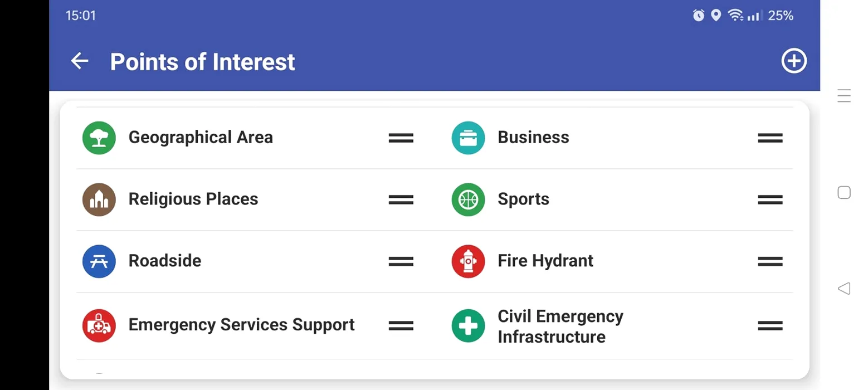This screenshot has width=868, height=390.
Task: Tap the brown Religious Places icon
Action: [99, 199]
